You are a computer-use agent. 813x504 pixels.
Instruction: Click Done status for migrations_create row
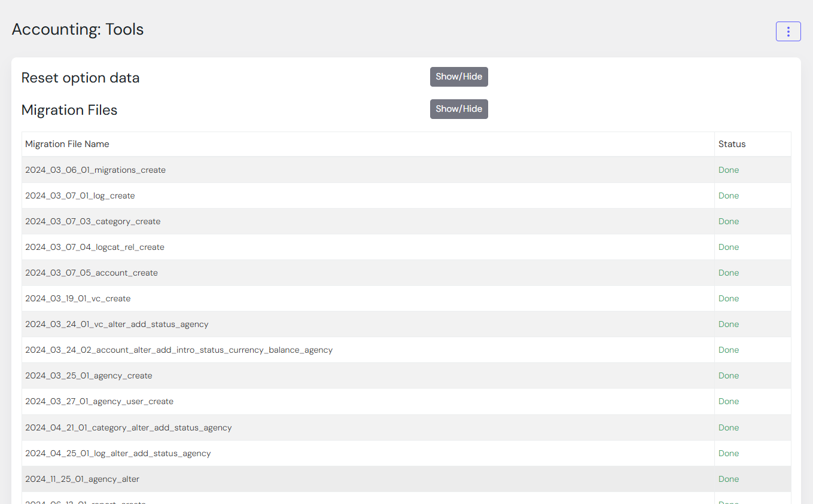728,170
